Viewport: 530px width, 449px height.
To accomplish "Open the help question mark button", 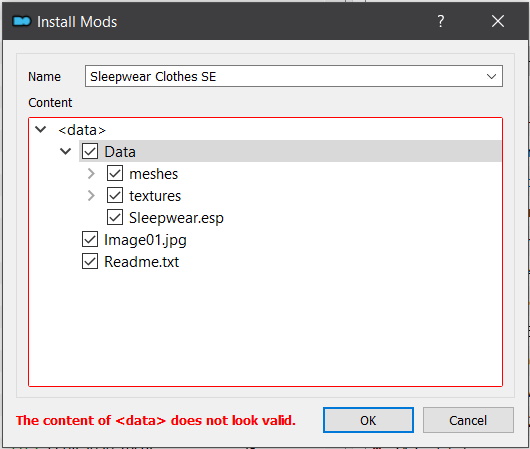I will (440, 21).
